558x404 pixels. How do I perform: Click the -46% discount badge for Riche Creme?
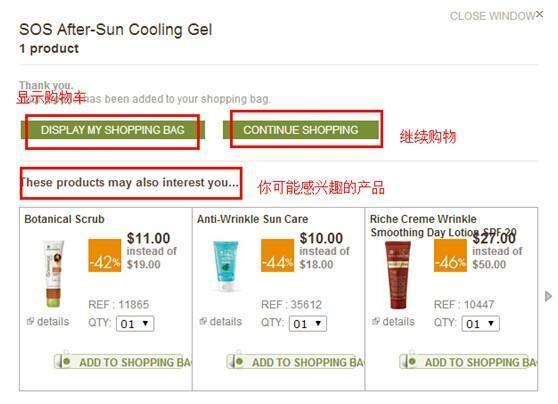[450, 255]
